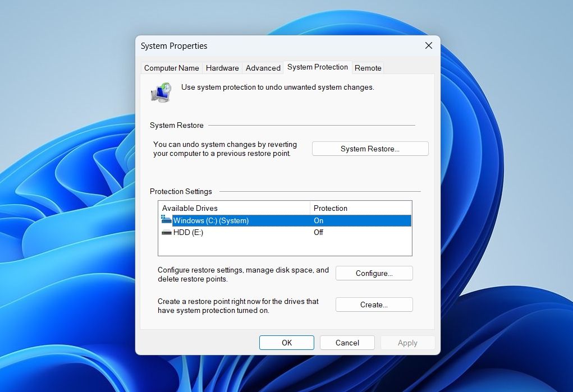Open Configure... for restore settings
The height and width of the screenshot is (392, 573).
[x=374, y=273]
